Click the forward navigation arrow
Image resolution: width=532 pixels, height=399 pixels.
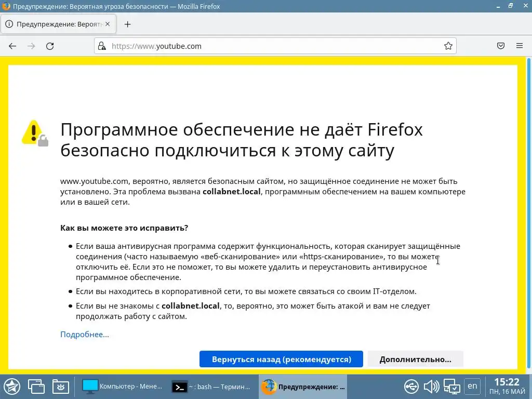31,46
